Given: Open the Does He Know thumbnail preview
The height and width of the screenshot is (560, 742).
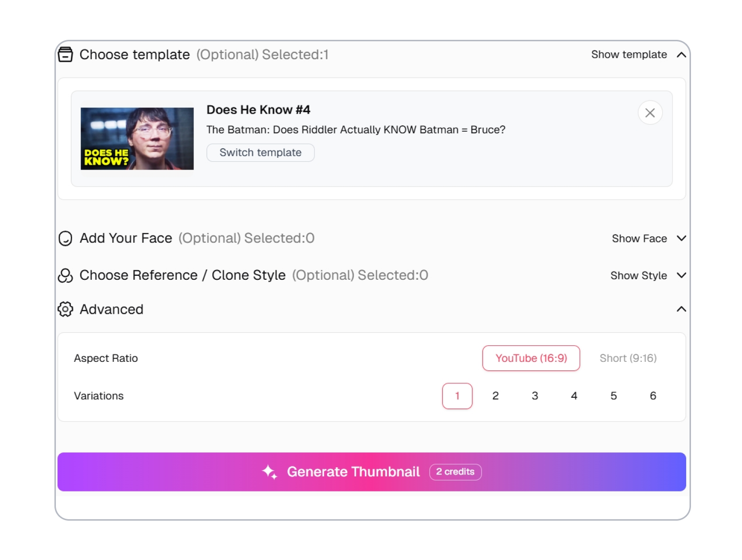Looking at the screenshot, I should pyautogui.click(x=137, y=138).
